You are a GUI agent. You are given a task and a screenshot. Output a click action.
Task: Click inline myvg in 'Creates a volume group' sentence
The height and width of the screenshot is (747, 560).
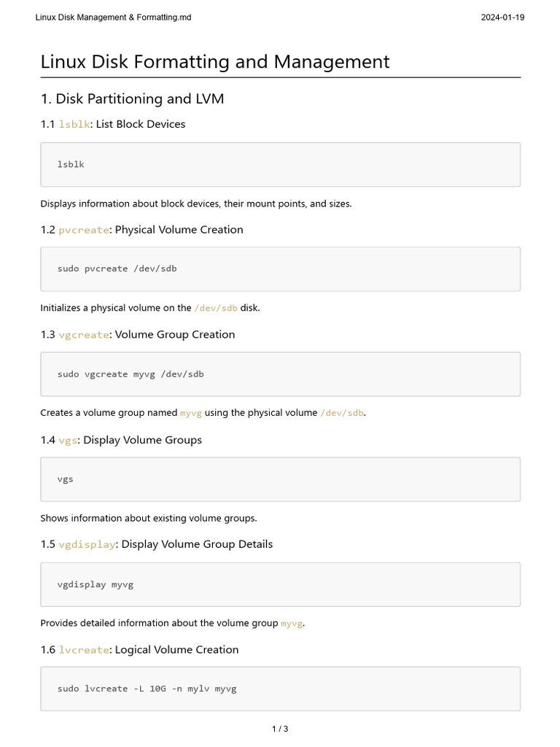coord(190,413)
